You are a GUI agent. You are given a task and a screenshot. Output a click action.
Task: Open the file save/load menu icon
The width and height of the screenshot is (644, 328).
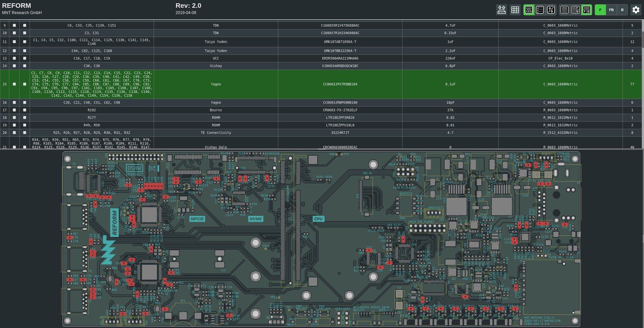pyautogui.click(x=502, y=10)
